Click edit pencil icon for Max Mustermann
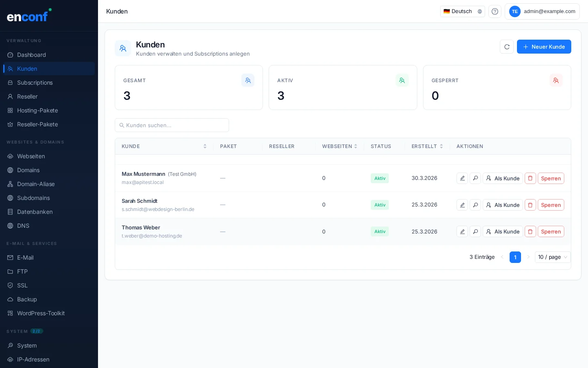The height and width of the screenshot is (368, 588). point(462,178)
